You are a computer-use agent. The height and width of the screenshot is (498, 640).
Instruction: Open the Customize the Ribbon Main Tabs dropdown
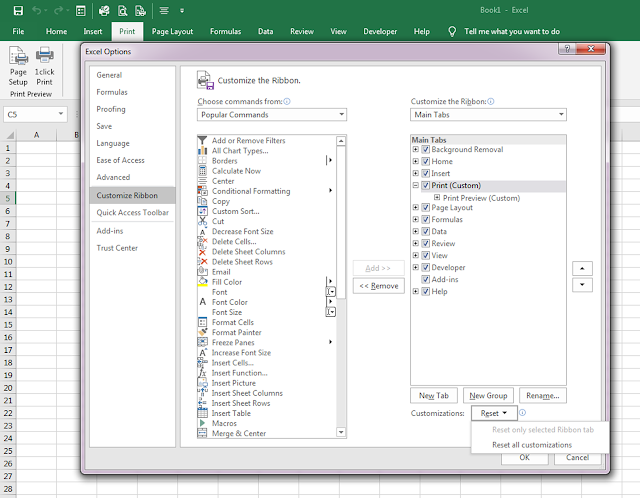pos(488,115)
